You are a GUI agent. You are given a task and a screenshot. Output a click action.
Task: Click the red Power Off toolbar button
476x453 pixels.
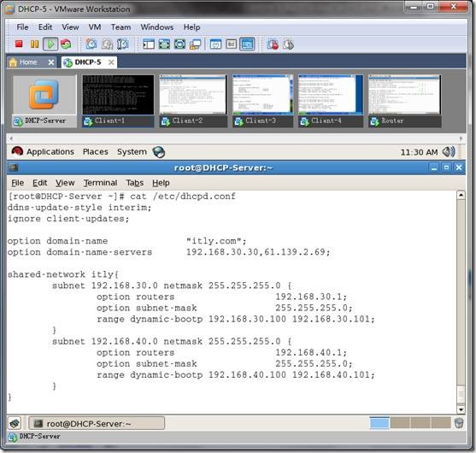tap(19, 44)
